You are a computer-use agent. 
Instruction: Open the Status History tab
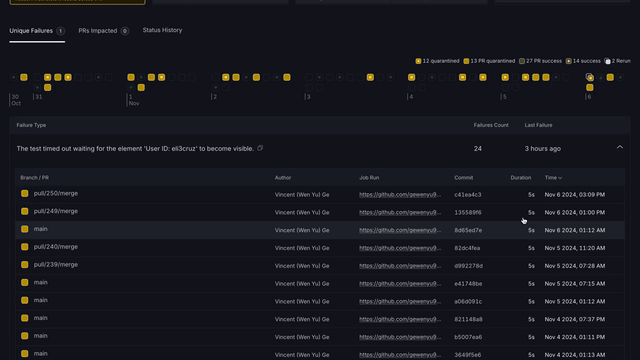[162, 30]
